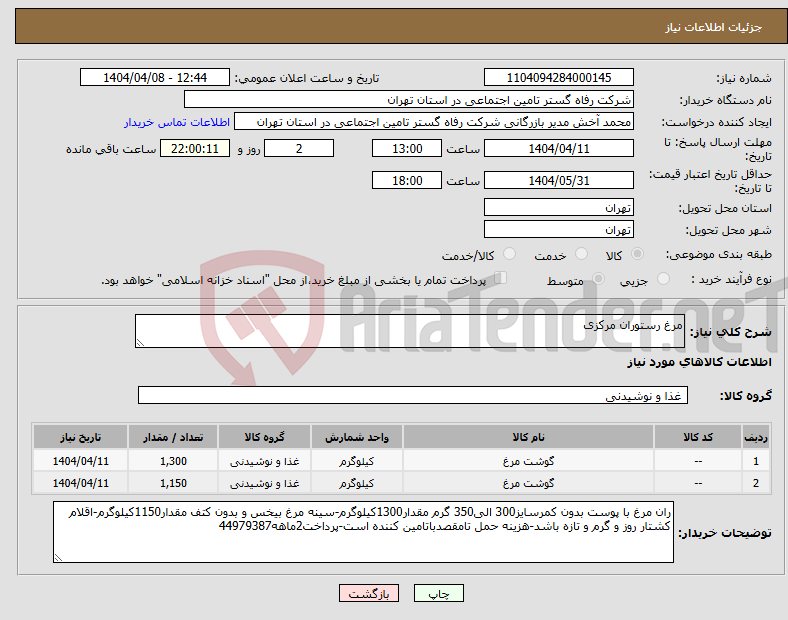Click date 1404/04/11 in row 2
The width and height of the screenshot is (788, 620).
(80, 483)
